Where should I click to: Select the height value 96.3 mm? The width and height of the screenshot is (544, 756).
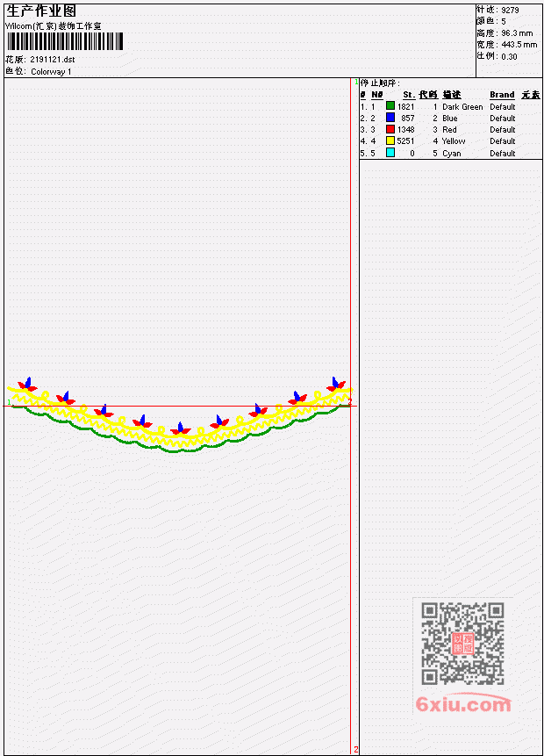517,33
